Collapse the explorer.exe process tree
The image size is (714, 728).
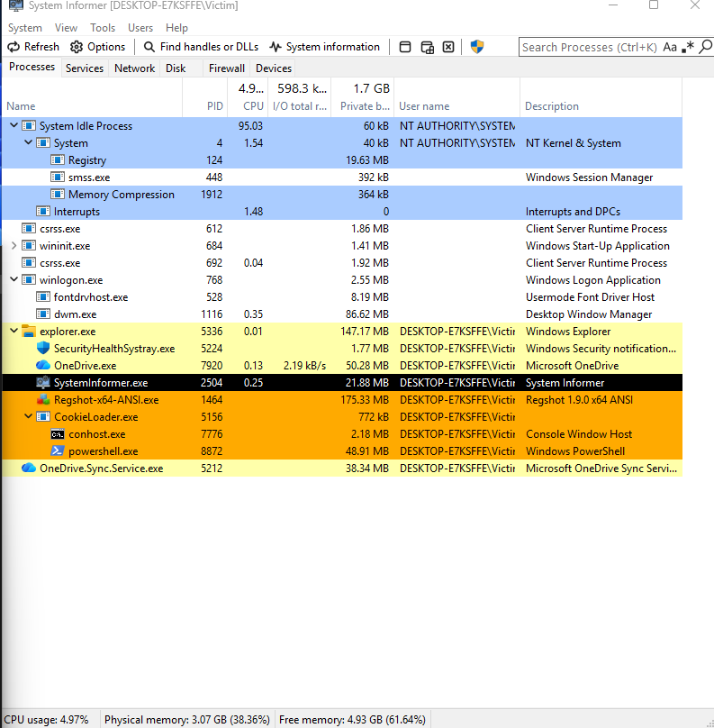14,331
